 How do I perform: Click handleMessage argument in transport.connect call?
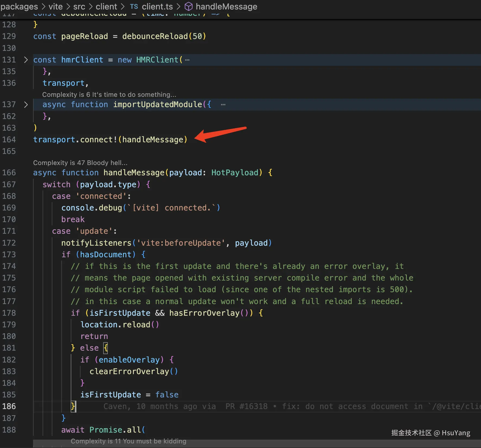153,140
